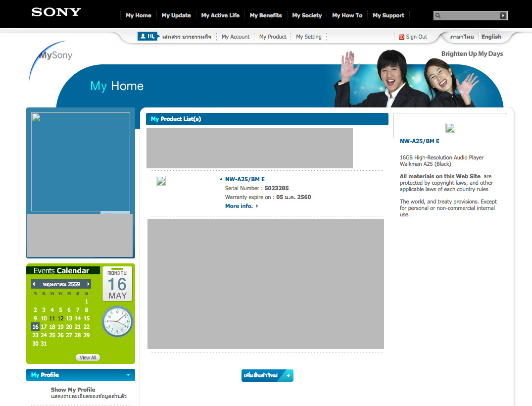Viewport: 532px width, 406px height.
Task: Click the analog clock widget
Action: tap(117, 321)
